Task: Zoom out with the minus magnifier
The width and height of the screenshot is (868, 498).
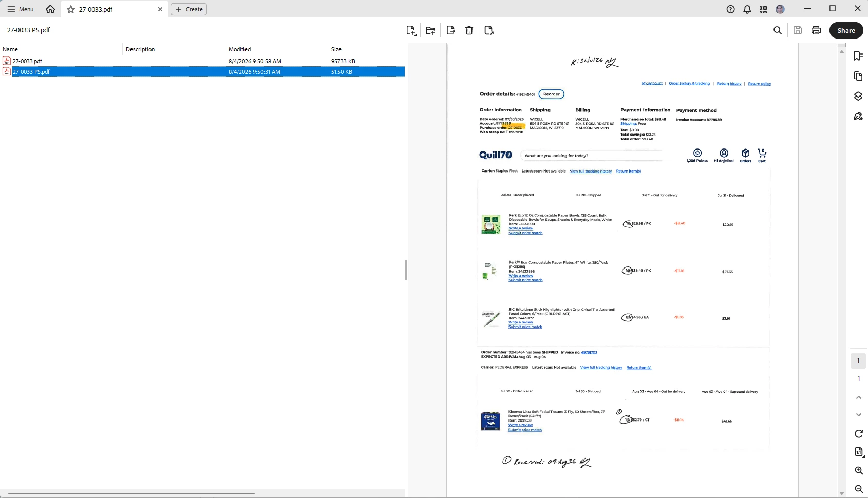Action: point(858,489)
